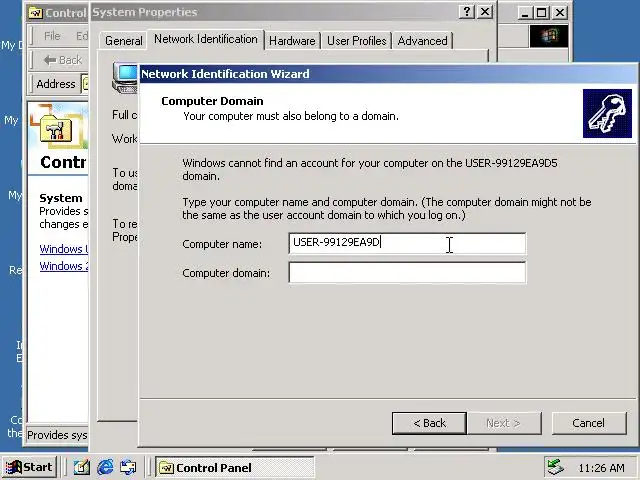640x480 pixels.
Task: Activate the Control Panel taskbar button
Action: pos(235,467)
